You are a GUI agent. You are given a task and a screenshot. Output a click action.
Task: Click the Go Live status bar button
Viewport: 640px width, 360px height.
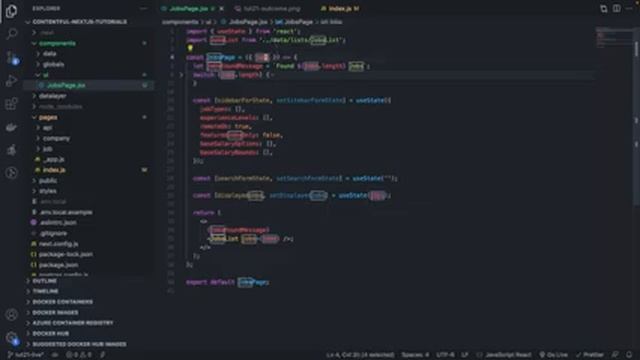(x=553, y=355)
